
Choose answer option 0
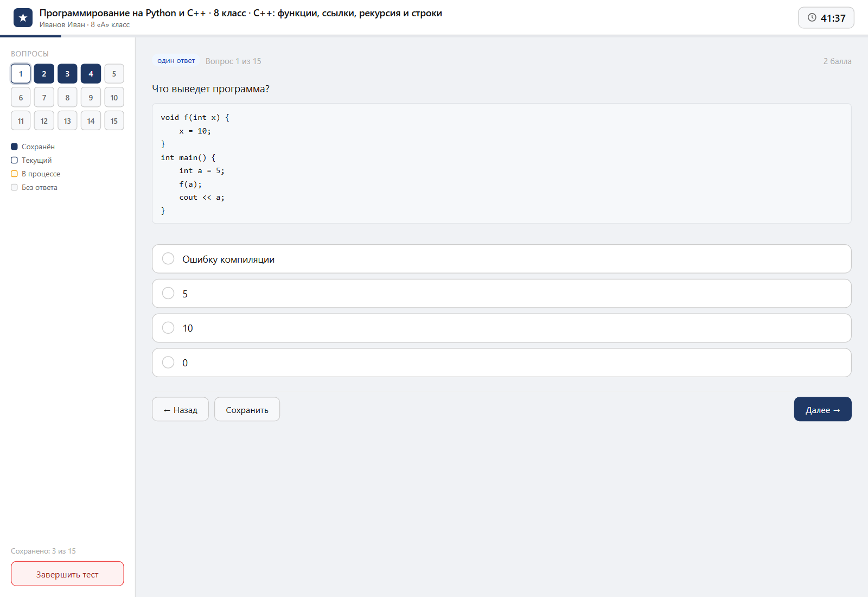(501, 363)
